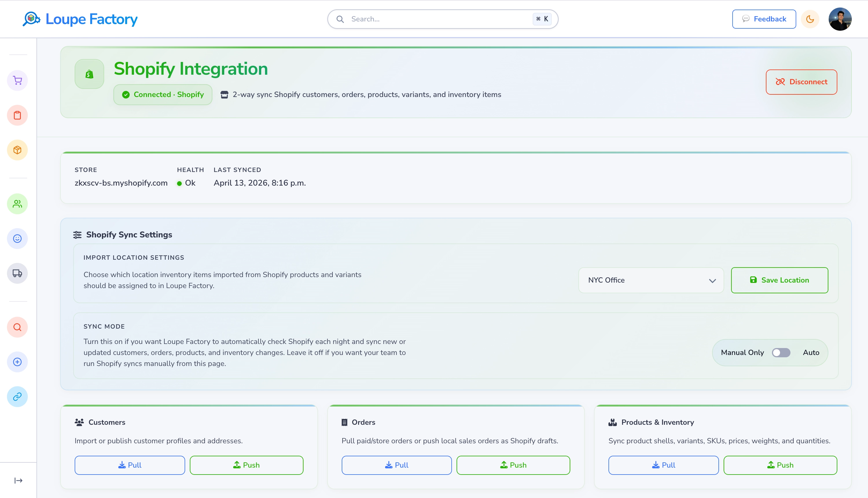The width and height of the screenshot is (868, 498).
Task: Click the Loupe Factory logo
Action: click(80, 19)
